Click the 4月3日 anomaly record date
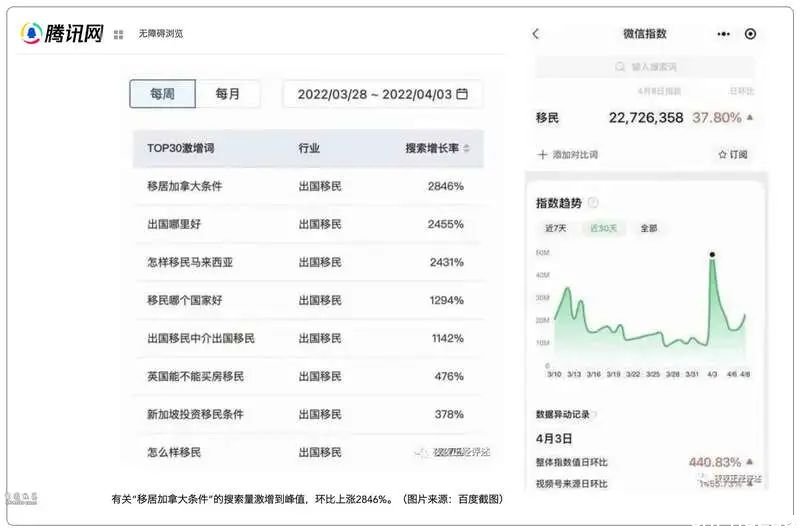Image resolution: width=800 pixels, height=531 pixels. (554, 439)
